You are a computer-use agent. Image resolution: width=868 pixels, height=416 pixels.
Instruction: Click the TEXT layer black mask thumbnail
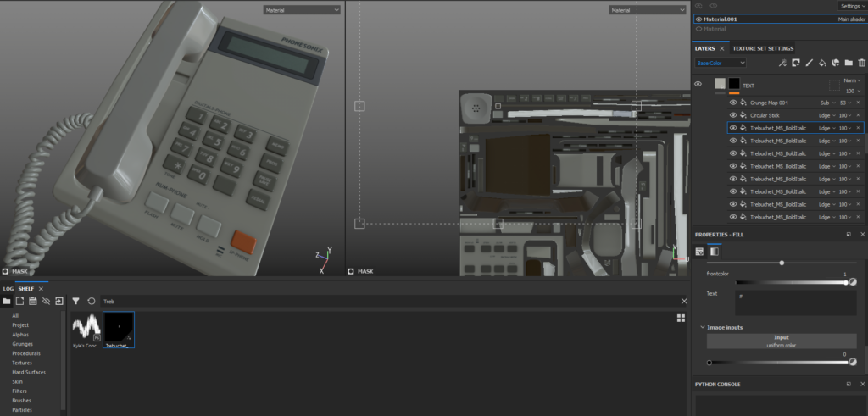[734, 84]
